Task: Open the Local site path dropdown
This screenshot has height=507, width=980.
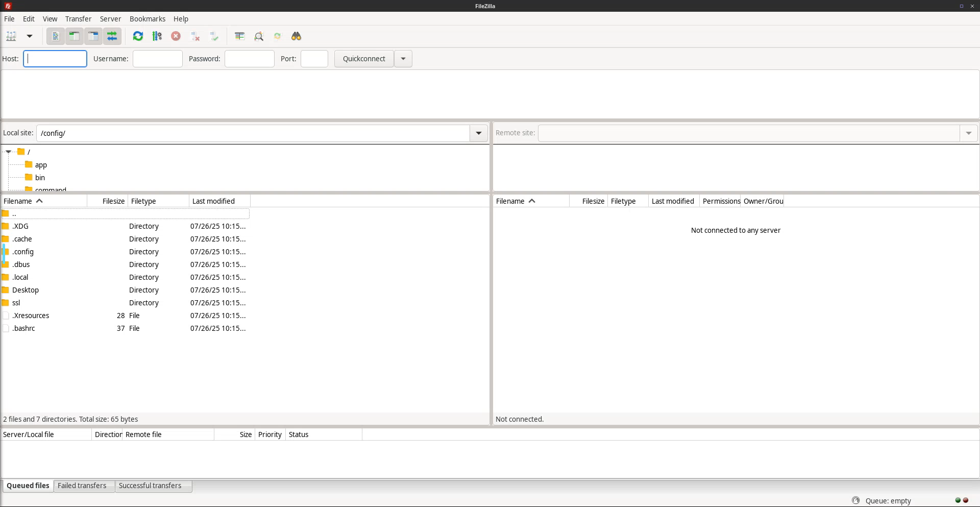Action: point(479,133)
